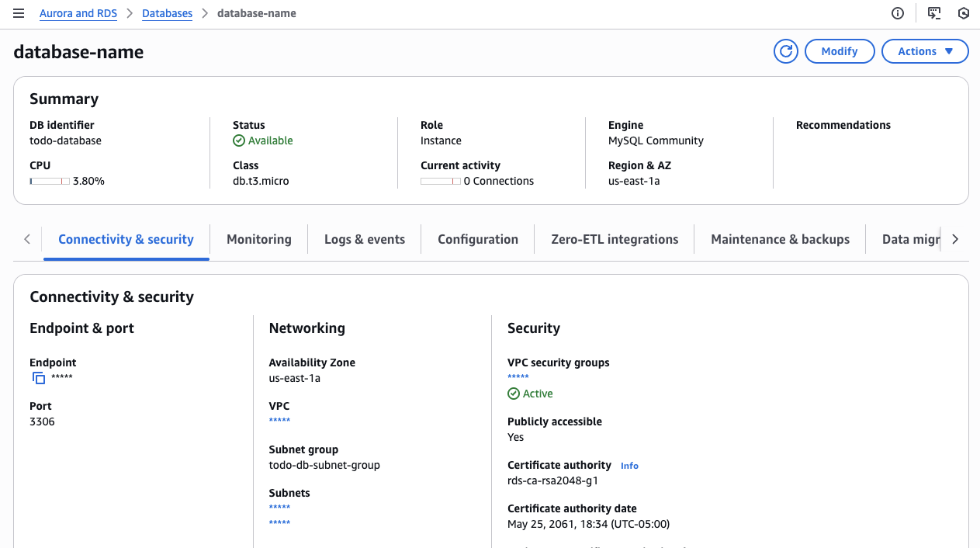
Task: Switch to the Monitoring tab
Action: [x=258, y=239]
